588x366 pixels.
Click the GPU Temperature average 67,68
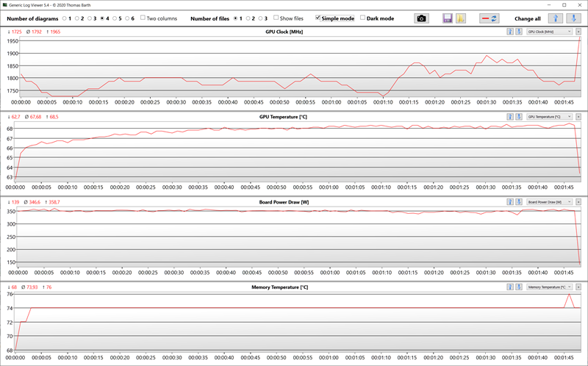coord(35,117)
